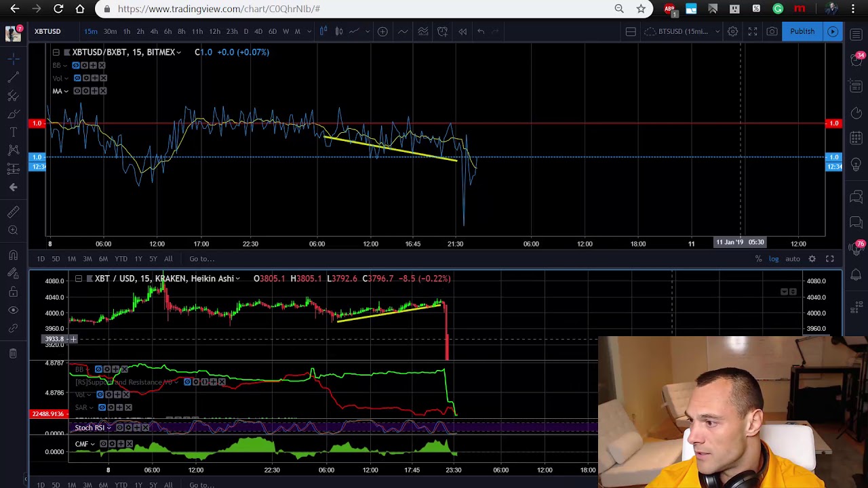Image resolution: width=868 pixels, height=488 pixels.
Task: Toggle visibility of Stoch RSI indicator
Action: pyautogui.click(x=119, y=428)
